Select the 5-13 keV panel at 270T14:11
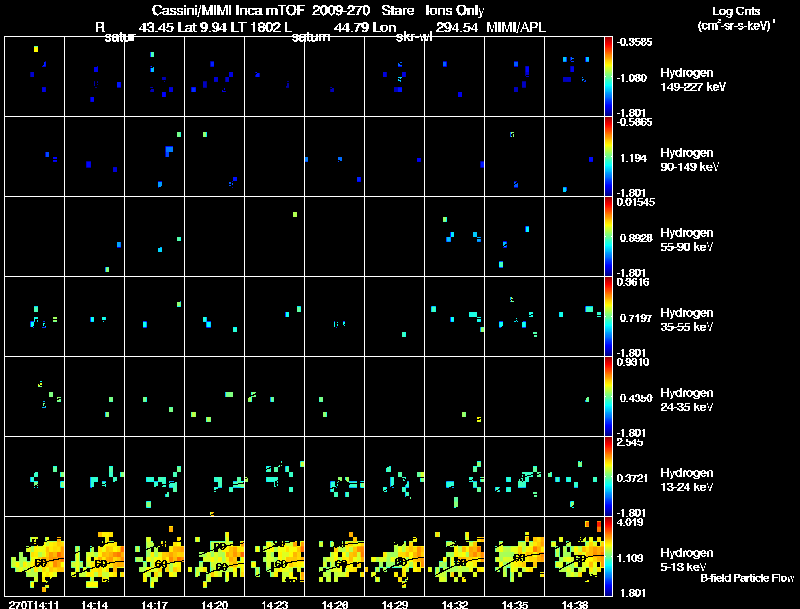Screen dimensions: 800x609 pyautogui.click(x=35, y=556)
